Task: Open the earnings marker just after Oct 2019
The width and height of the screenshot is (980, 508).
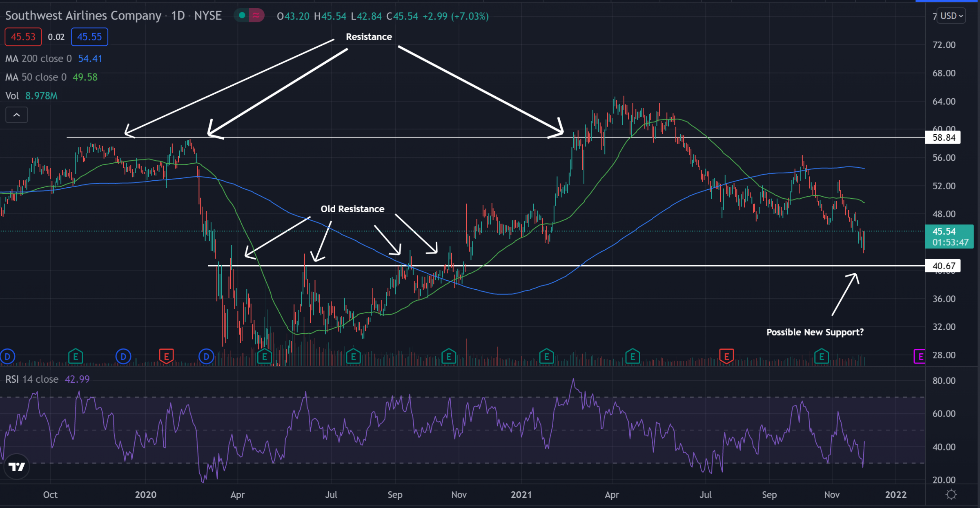Action: [76, 357]
